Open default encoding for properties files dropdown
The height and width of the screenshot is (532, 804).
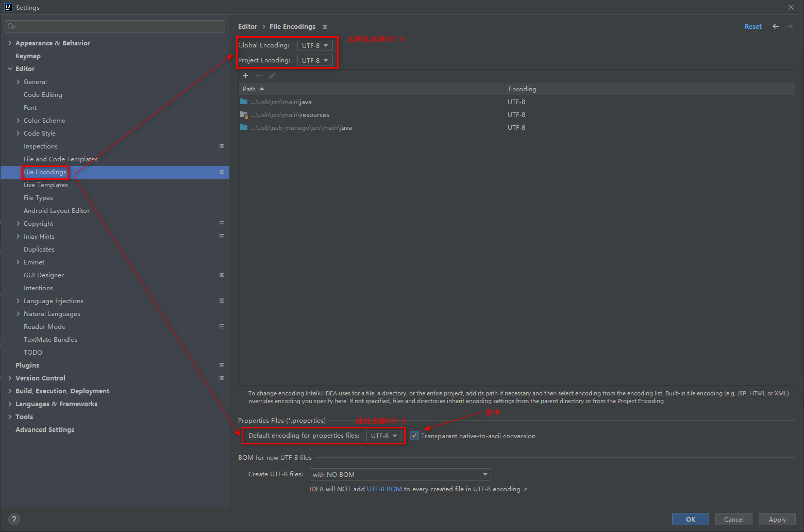[x=384, y=436]
